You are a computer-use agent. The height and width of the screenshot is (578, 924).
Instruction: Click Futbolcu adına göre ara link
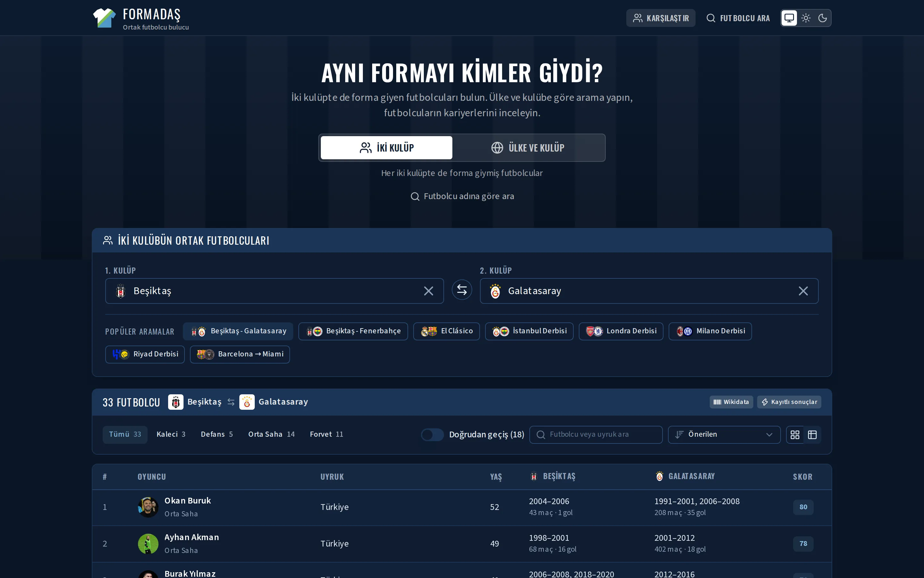[x=462, y=197]
